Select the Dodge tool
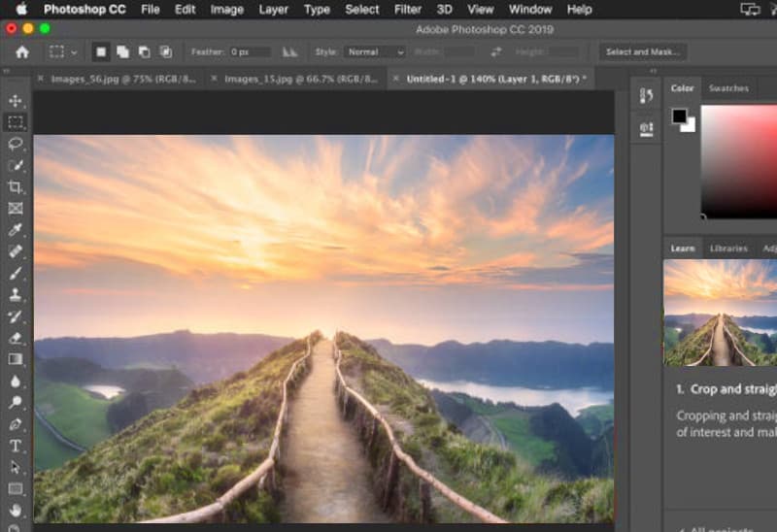Viewport: 777px width, 532px height. pyautogui.click(x=16, y=402)
